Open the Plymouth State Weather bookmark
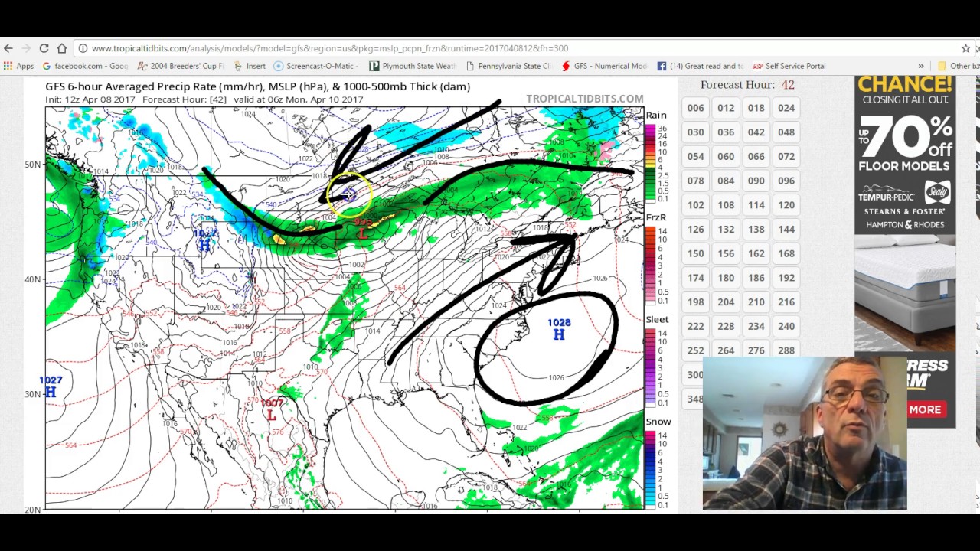This screenshot has height=551, width=980. (x=412, y=66)
